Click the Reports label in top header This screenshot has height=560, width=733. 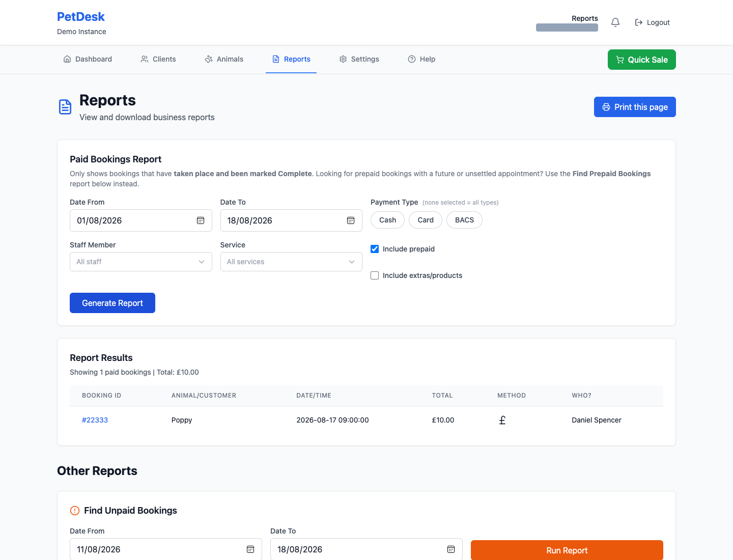[x=585, y=18]
